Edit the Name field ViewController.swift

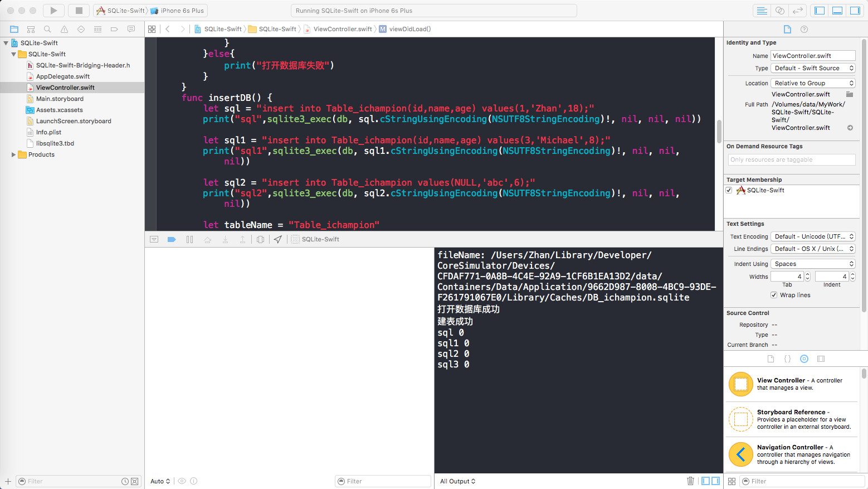click(x=813, y=56)
